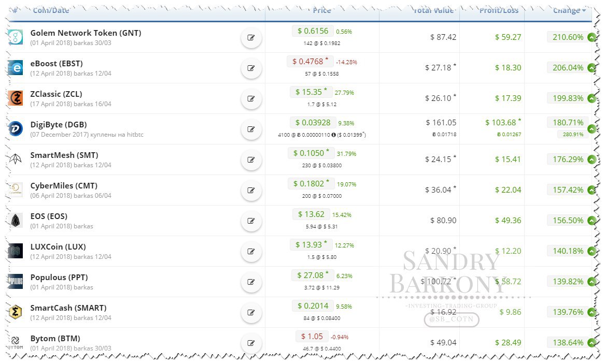
Task: Edit the SmartMesh (SMT) entry
Action: pyautogui.click(x=251, y=160)
